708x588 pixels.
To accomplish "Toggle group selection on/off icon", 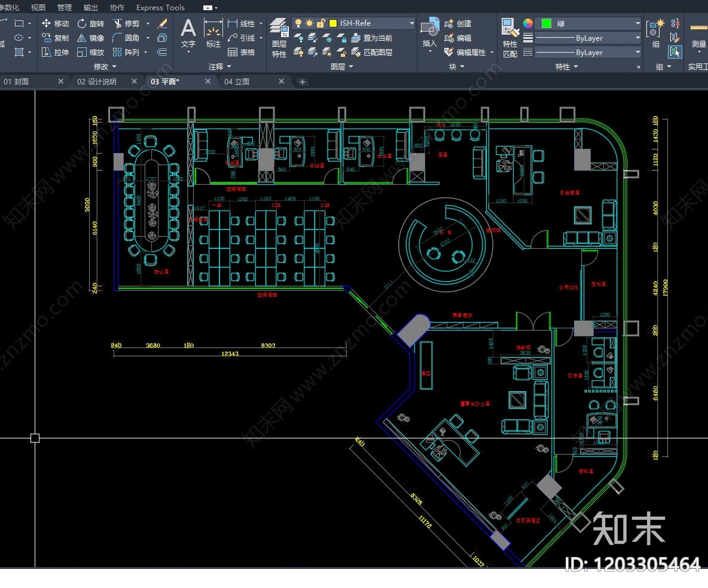I will click(676, 53).
